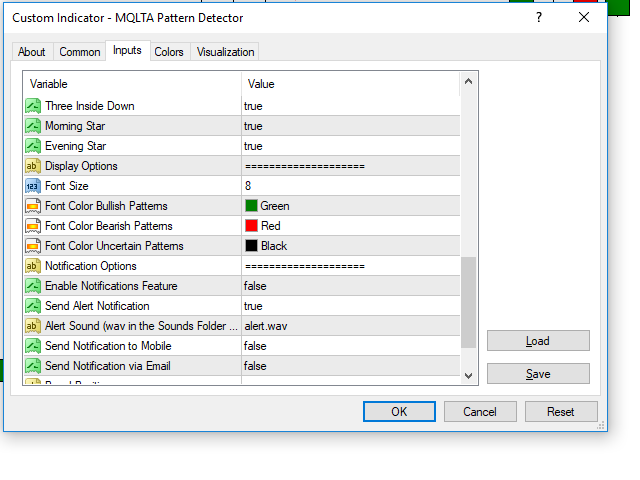The height and width of the screenshot is (480, 640).
Task: Select the Alert Sound variable label
Action: 141,326
